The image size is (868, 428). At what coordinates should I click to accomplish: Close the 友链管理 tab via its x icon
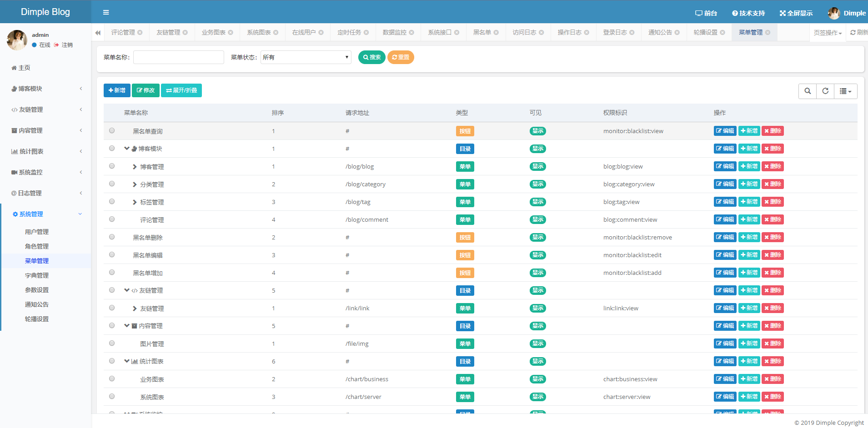[x=185, y=32]
